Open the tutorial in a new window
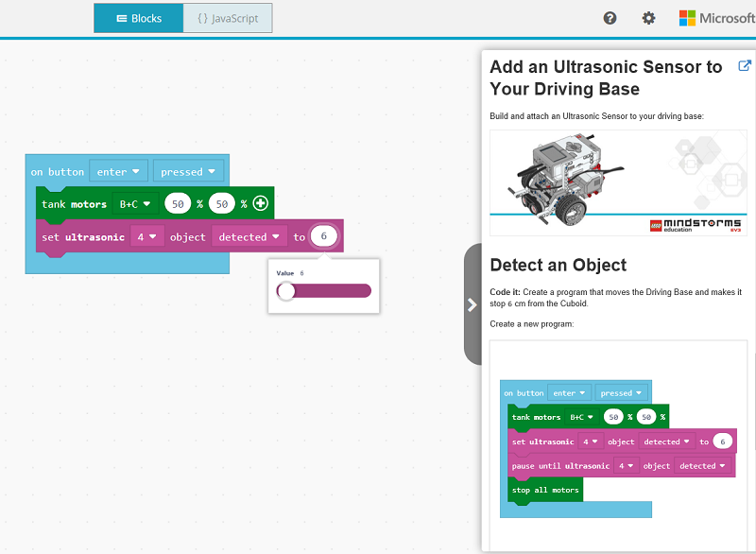 pyautogui.click(x=745, y=65)
